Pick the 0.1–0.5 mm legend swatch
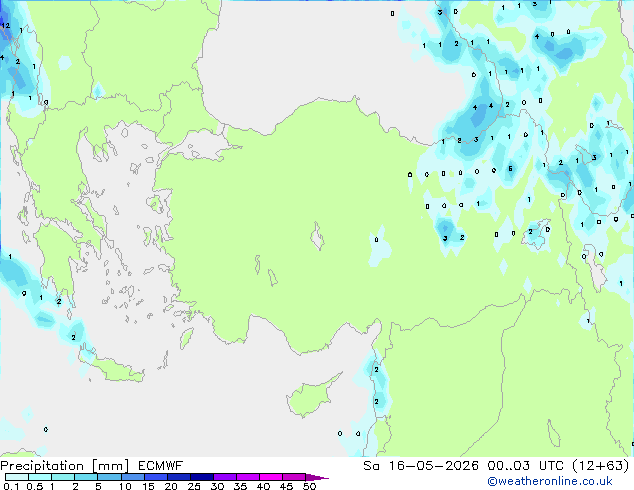The image size is (634, 490). tap(17, 477)
